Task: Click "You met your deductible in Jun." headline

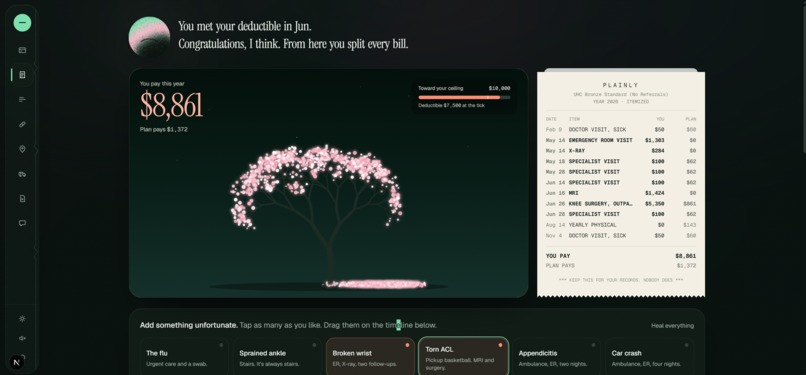Action: coord(245,26)
